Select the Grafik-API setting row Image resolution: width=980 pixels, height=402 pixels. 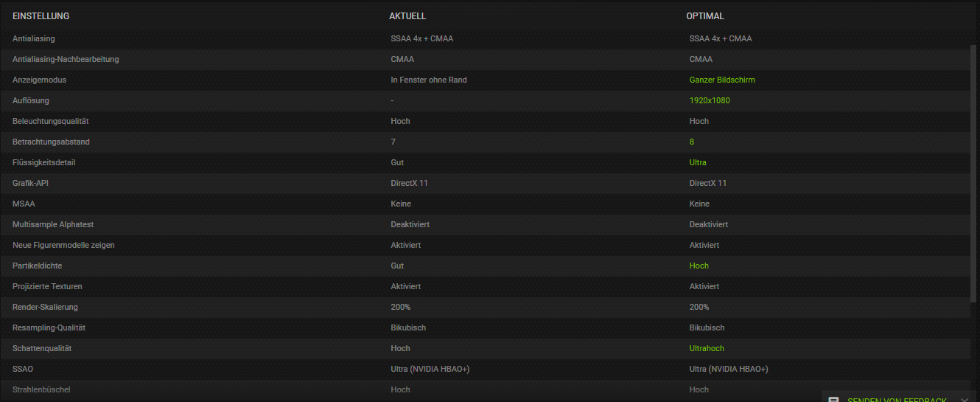tap(485, 183)
